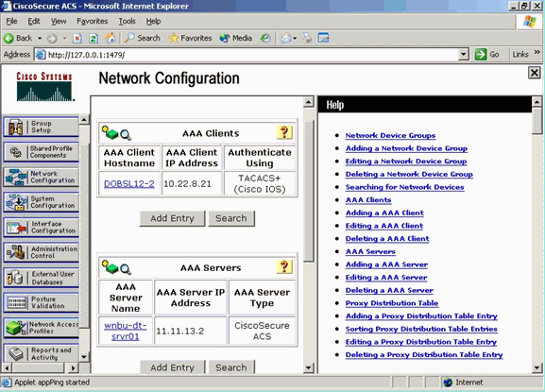Click the browser Forward arrow button
The height and width of the screenshot is (392, 545).
pyautogui.click(x=52, y=38)
